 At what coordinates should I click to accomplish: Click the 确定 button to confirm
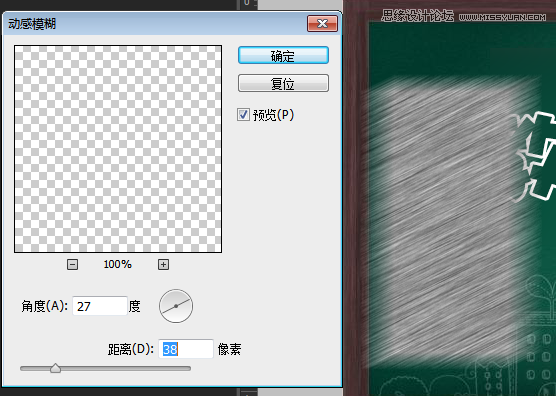[283, 55]
